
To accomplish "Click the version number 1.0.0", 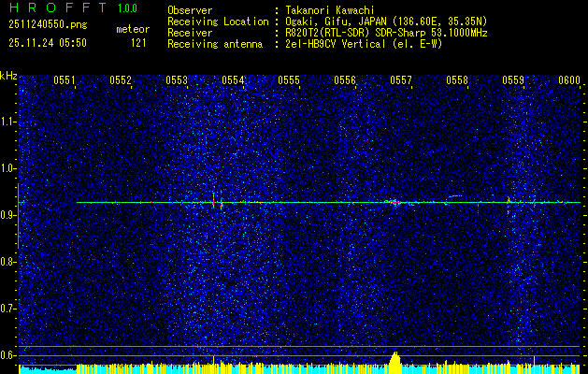I will coord(127,8).
